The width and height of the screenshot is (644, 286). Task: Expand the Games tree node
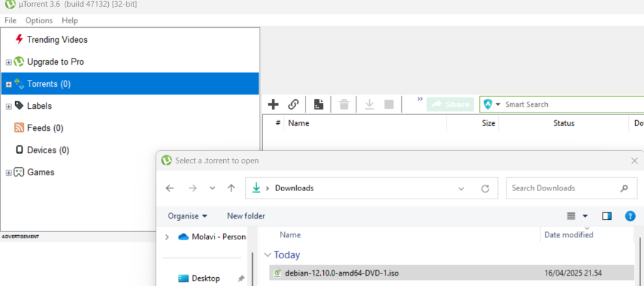[9, 173]
